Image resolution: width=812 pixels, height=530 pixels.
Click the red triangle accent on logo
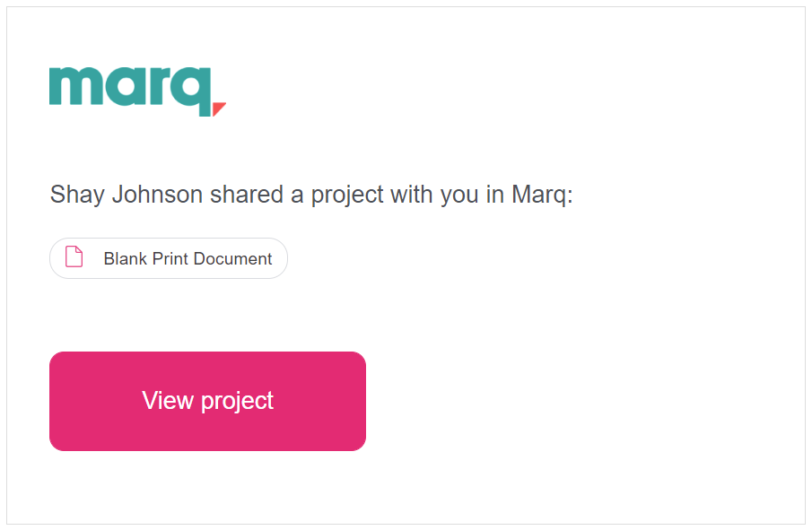pyautogui.click(x=219, y=109)
